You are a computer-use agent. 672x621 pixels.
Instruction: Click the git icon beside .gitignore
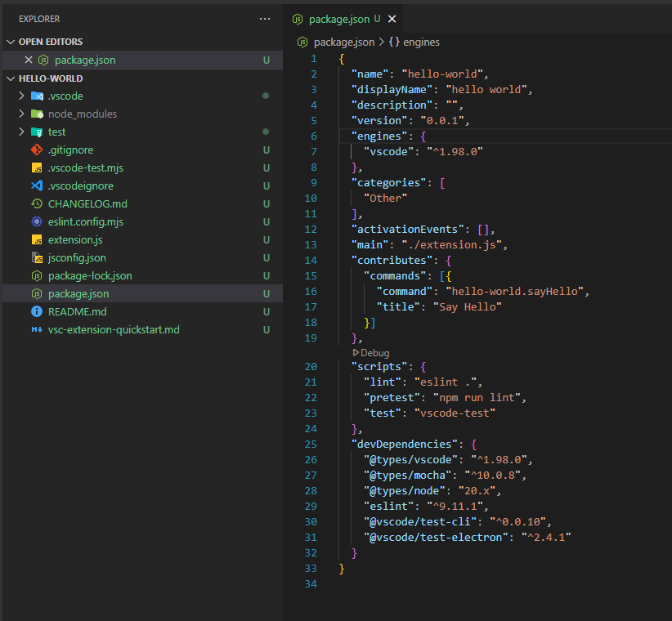[x=37, y=150]
